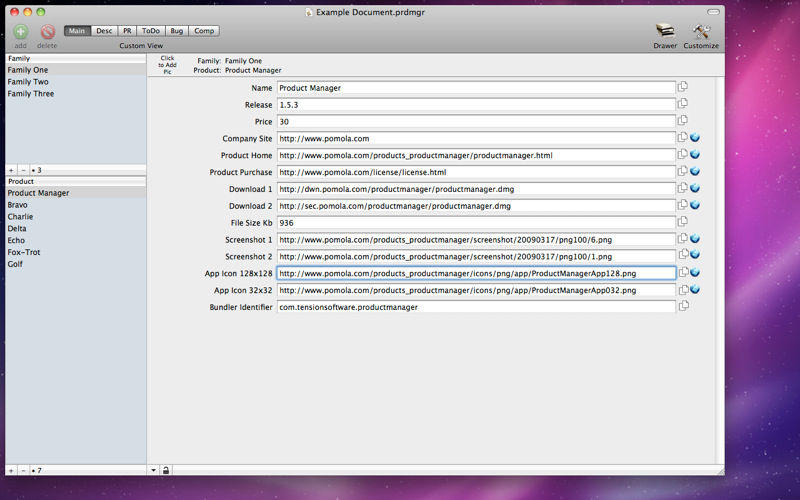
Task: Click the green add toolbar icon
Action: pos(21,32)
